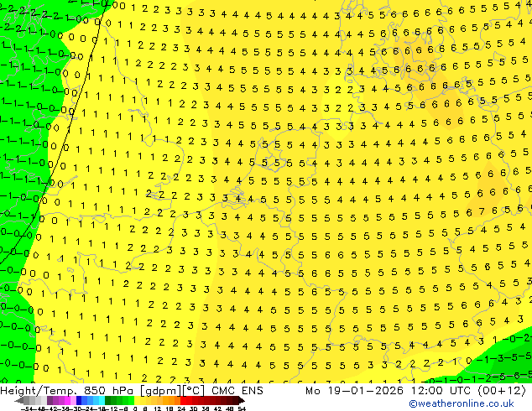Screen dimensions: 532x411
Task: Click the '-54' label at the legend's left end
Action: click(x=27, y=409)
